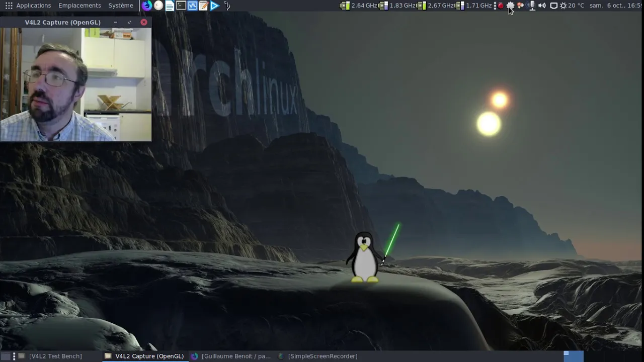Click the applications grid icon in top panel

(x=9, y=6)
